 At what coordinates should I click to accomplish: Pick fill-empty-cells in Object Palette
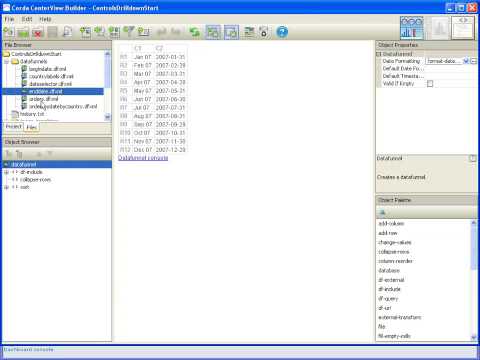394,336
